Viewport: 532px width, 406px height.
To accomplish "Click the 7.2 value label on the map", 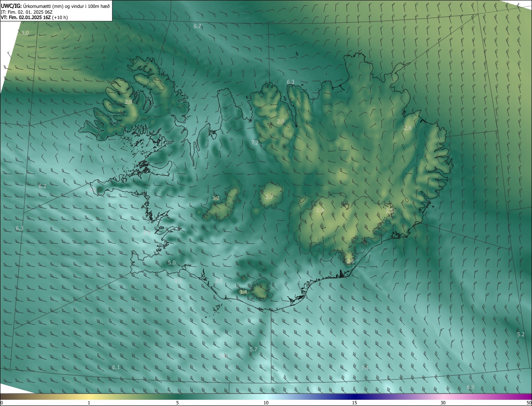I will pos(255,142).
